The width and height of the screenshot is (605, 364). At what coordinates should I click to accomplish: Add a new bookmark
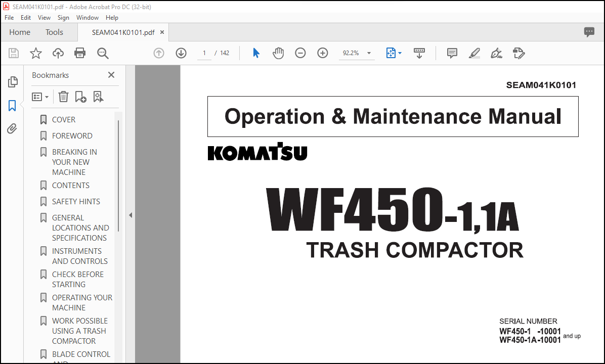(80, 97)
